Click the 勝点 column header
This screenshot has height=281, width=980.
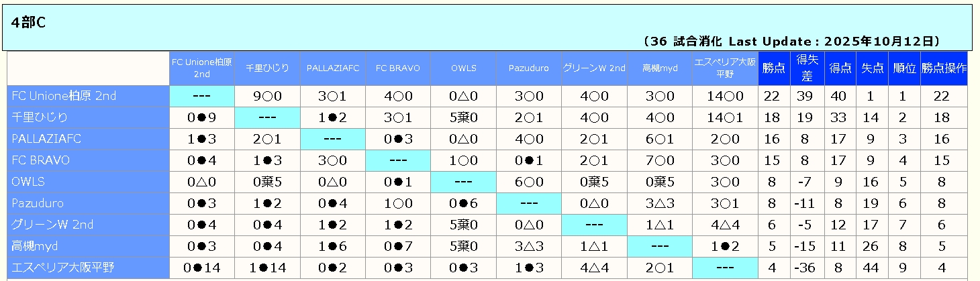click(774, 68)
